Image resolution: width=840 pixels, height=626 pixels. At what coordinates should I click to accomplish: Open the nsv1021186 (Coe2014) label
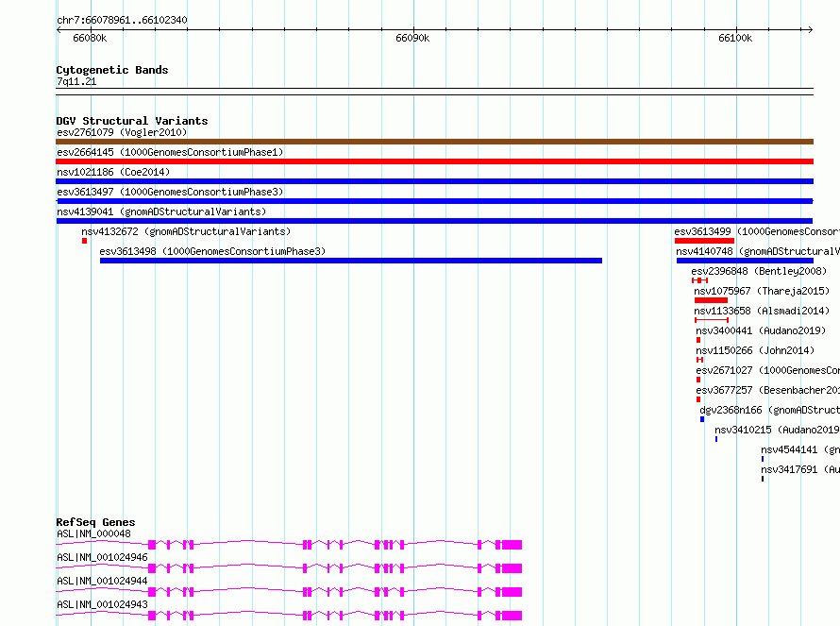113,172
